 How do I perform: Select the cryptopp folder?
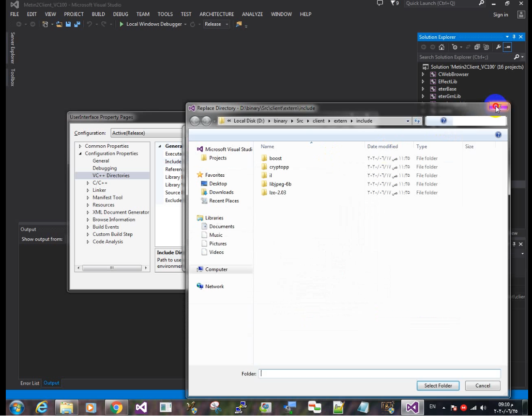279,167
